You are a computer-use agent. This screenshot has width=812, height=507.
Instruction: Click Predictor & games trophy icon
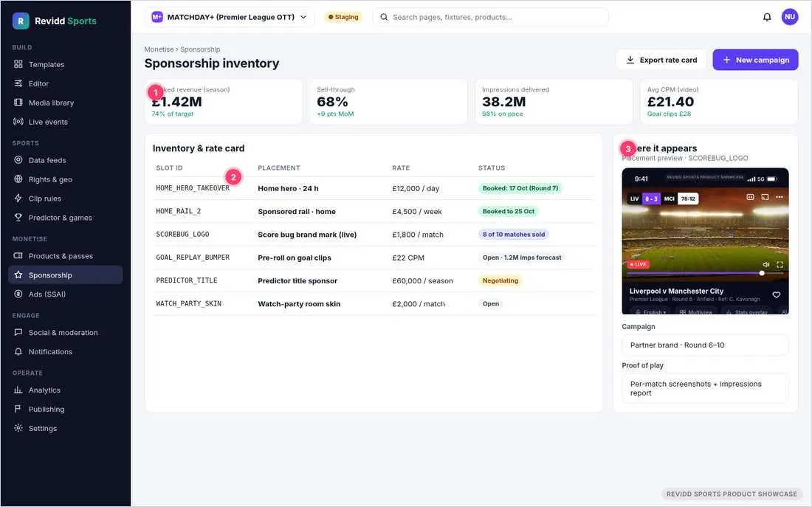point(18,218)
